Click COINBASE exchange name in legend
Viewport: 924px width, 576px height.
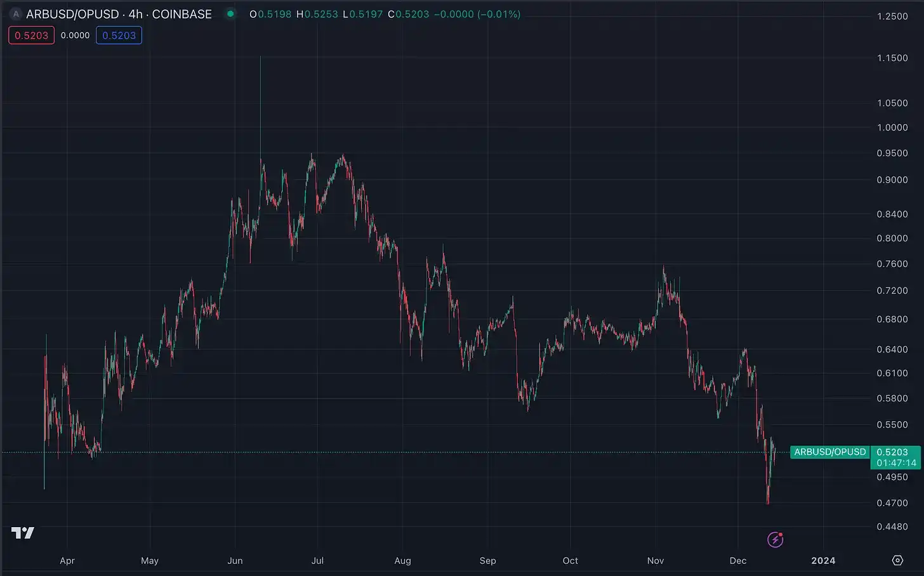tap(181, 14)
